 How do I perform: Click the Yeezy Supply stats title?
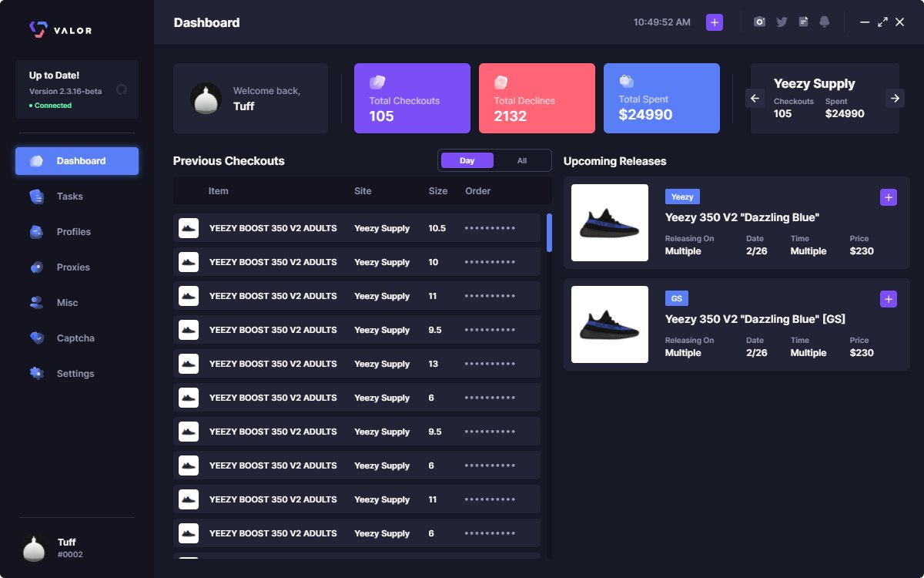(815, 84)
